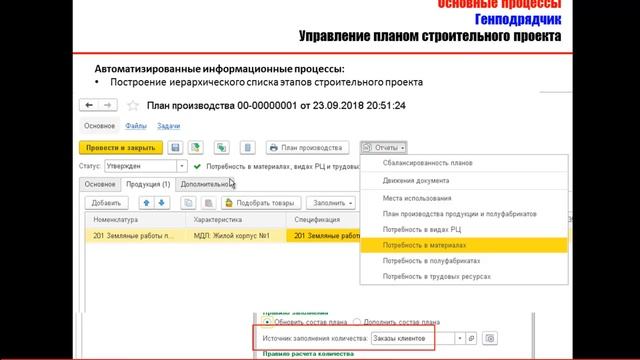Move row down with blue down arrow
This screenshot has width=640, height=360.
coord(162,203)
